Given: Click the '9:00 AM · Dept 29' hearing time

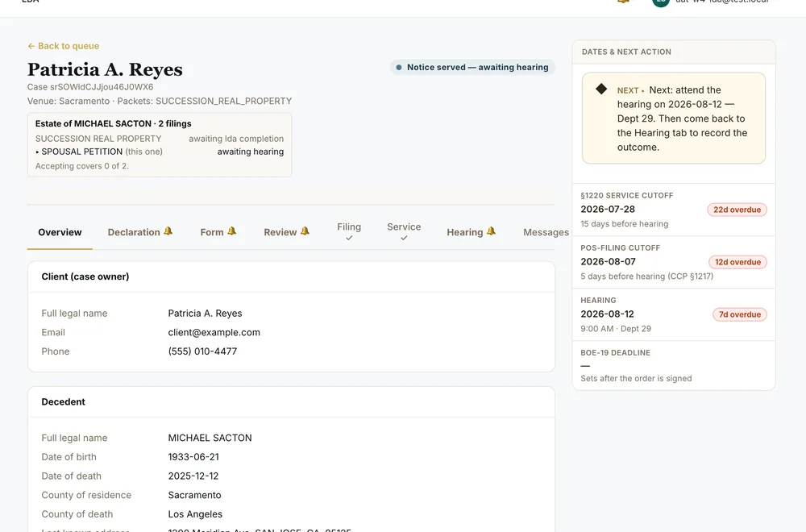Looking at the screenshot, I should click(x=616, y=328).
